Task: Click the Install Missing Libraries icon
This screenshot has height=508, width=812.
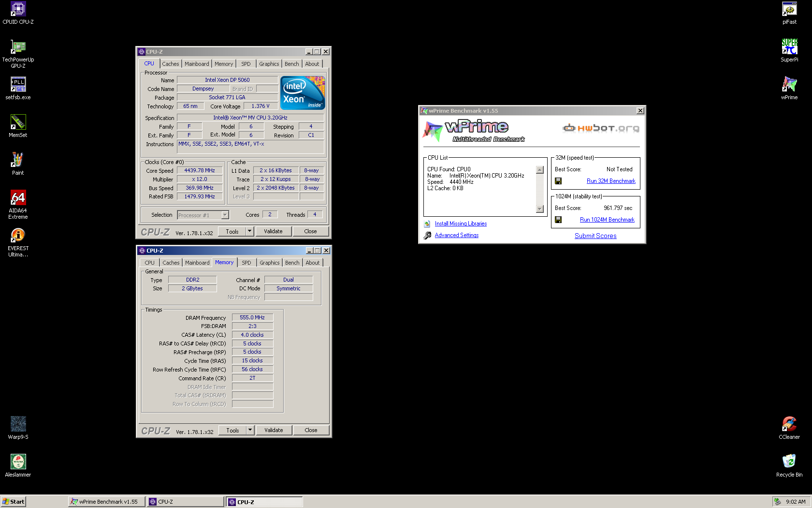Action: click(427, 224)
